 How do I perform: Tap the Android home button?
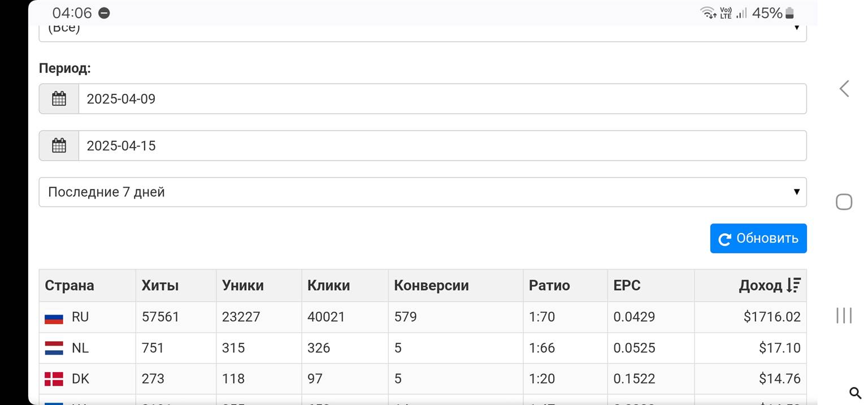click(844, 202)
